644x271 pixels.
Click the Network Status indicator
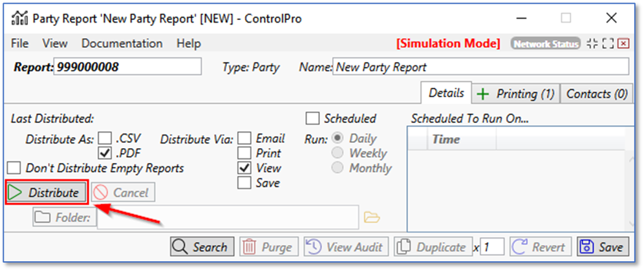[x=545, y=44]
